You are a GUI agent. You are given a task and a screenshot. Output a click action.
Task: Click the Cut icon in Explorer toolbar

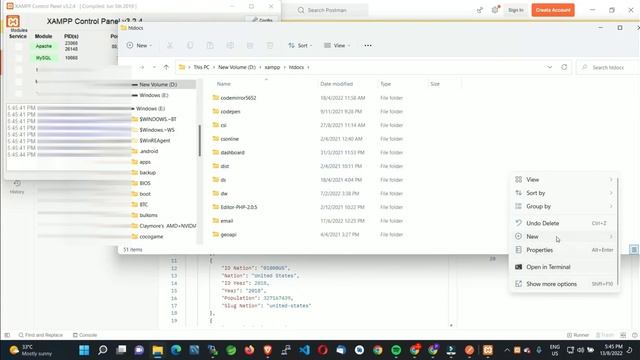(x=170, y=46)
